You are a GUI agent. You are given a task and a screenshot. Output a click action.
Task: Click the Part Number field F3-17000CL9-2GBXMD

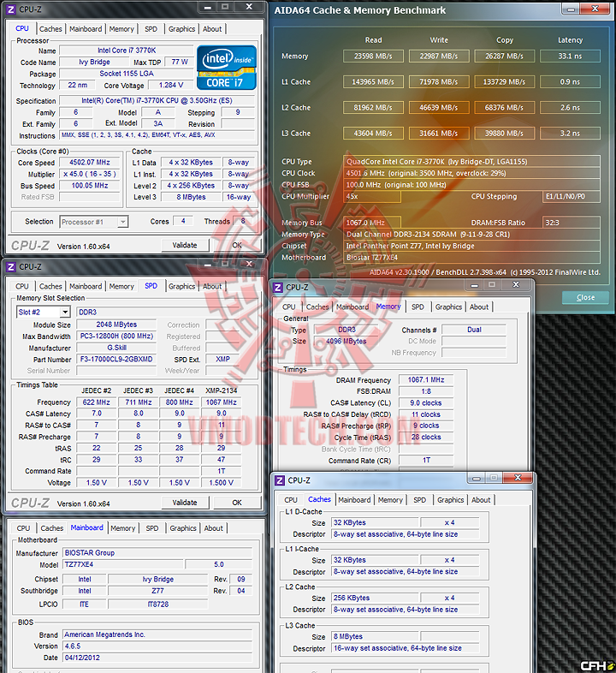pyautogui.click(x=116, y=360)
